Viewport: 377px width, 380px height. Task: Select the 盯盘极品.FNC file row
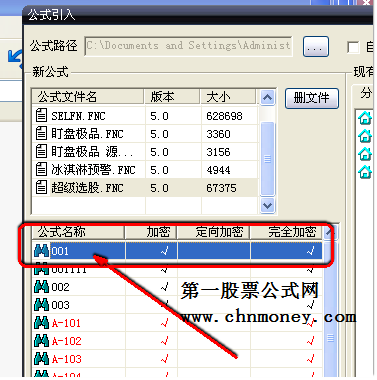point(145,134)
